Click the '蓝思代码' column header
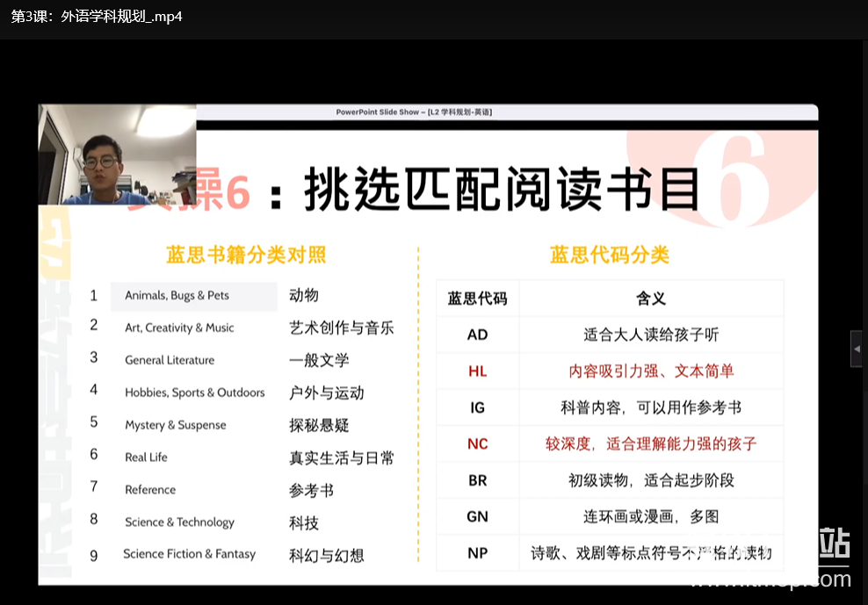This screenshot has height=605, width=868. click(477, 299)
